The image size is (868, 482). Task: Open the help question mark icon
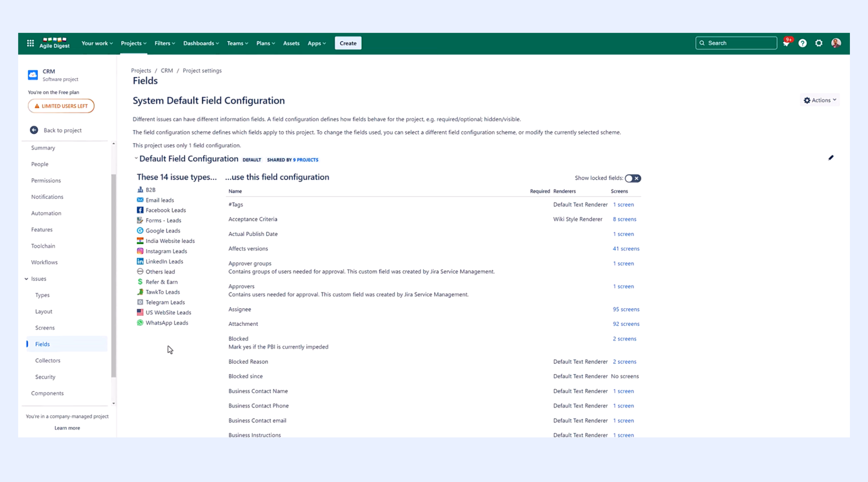tap(802, 43)
